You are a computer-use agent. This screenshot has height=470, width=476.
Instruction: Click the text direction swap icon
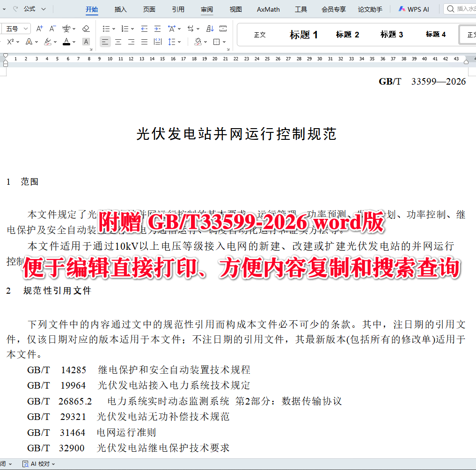pos(190,29)
